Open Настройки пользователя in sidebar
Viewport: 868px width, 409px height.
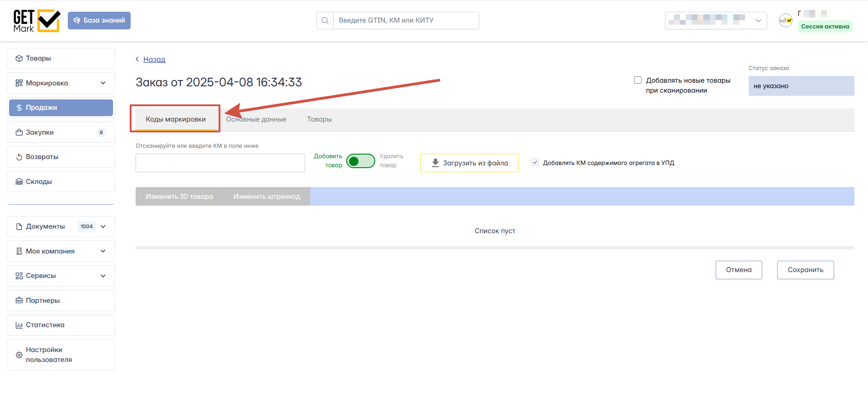click(x=61, y=355)
